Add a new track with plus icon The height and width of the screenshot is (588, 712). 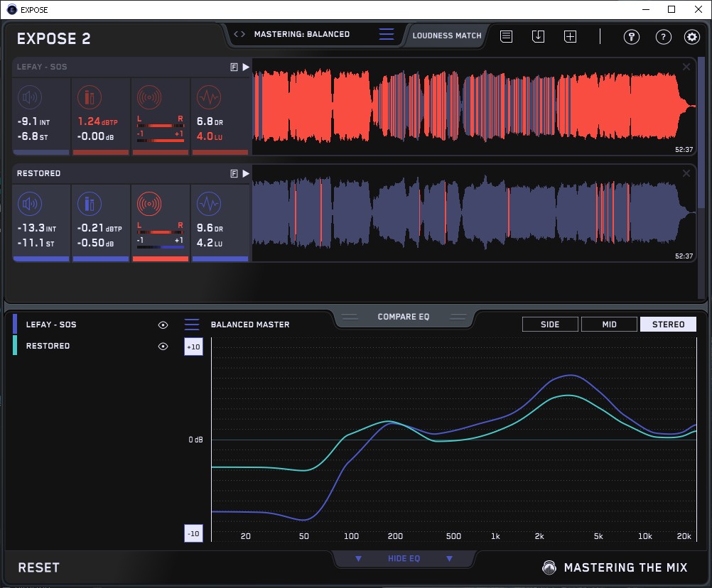[x=570, y=36]
